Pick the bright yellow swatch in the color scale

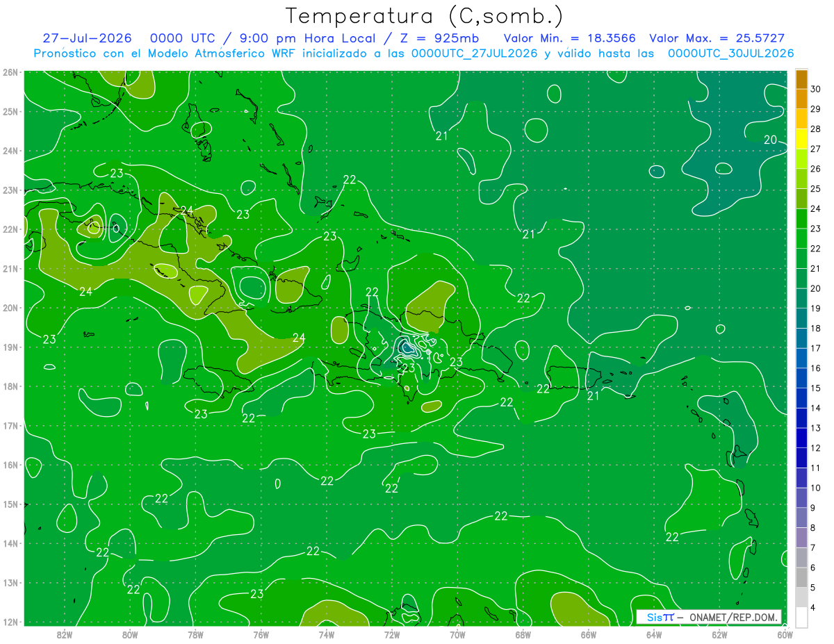801,139
